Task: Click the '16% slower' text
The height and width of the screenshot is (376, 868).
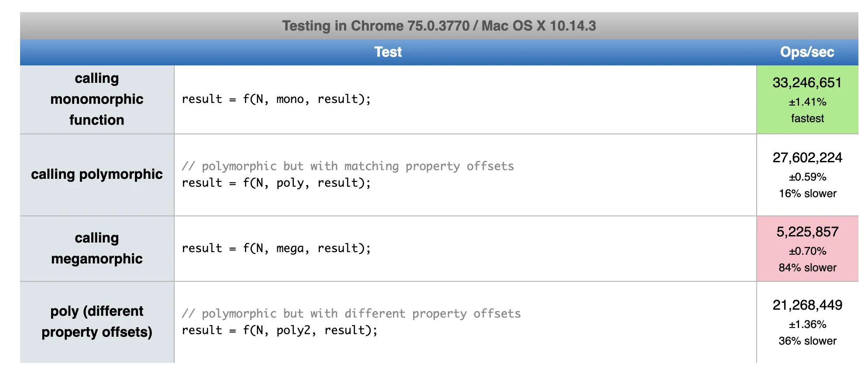Action: tap(808, 194)
